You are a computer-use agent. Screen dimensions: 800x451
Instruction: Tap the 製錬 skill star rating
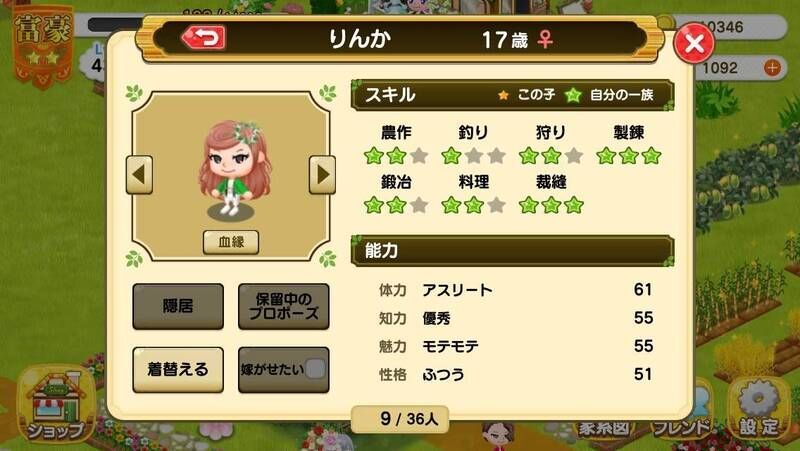click(629, 156)
